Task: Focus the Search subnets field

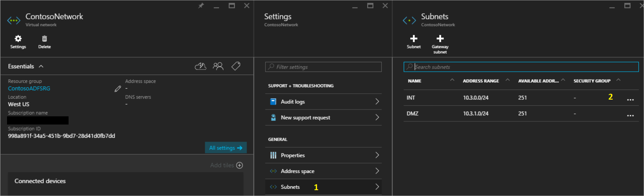Action: (x=521, y=67)
